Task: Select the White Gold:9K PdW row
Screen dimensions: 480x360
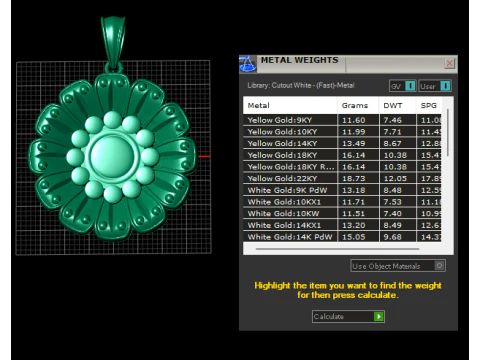Action: tap(342, 190)
